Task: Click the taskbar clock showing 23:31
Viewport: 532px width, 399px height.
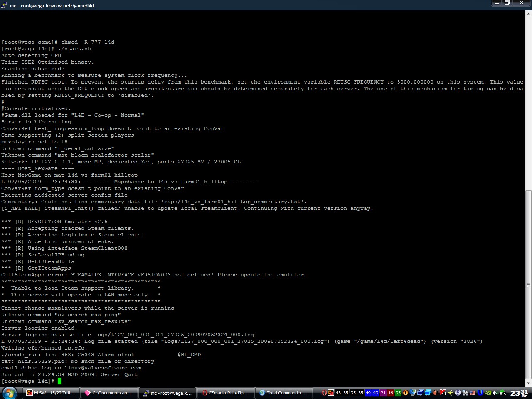Action: (519, 393)
